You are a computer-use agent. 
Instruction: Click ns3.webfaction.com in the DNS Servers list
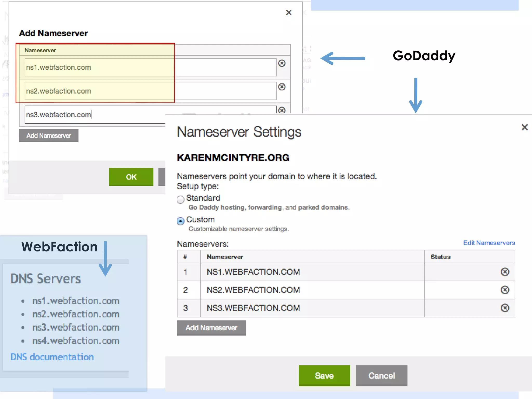click(x=76, y=327)
